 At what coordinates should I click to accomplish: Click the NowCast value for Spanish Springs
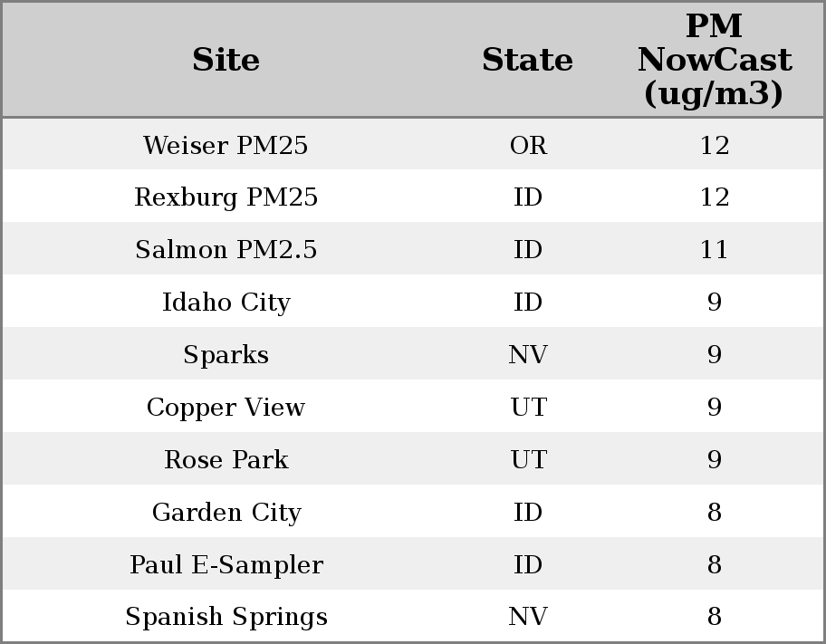[714, 617]
